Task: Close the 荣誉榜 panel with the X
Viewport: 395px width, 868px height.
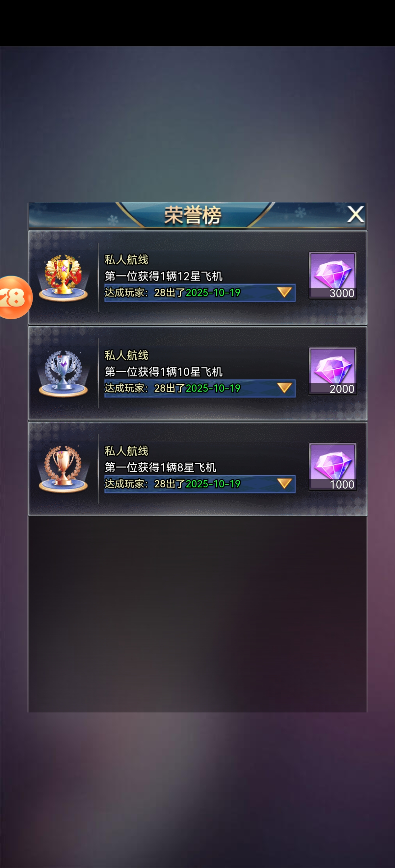Action: 355,214
